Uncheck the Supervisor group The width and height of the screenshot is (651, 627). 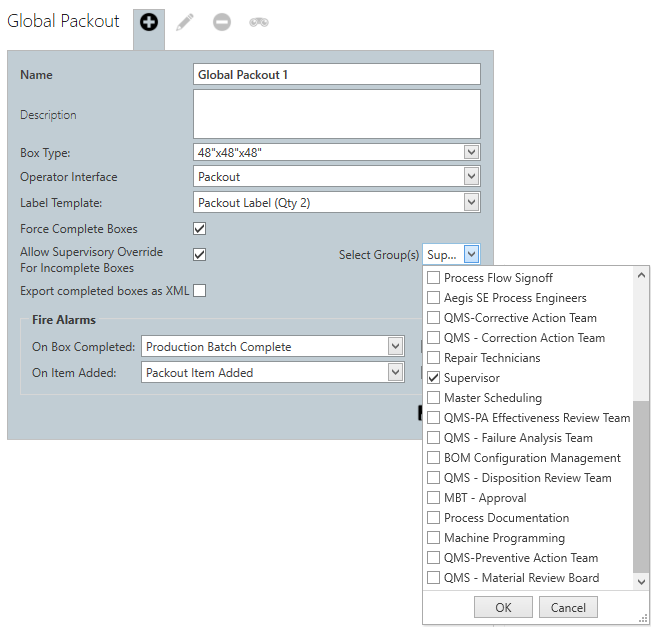click(433, 378)
